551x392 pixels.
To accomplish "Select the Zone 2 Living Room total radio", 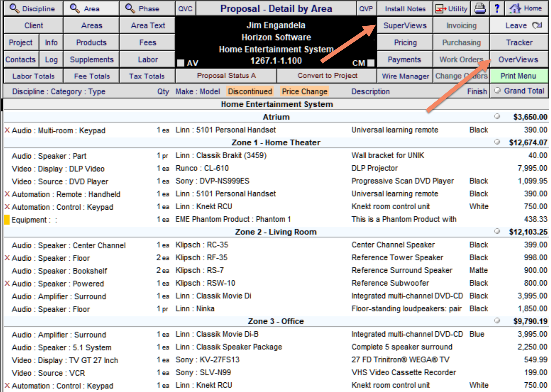I will point(497,231).
